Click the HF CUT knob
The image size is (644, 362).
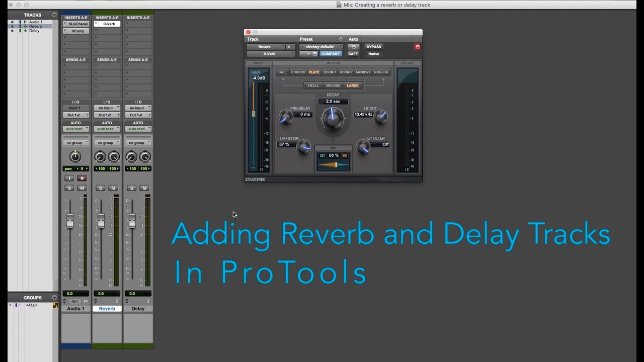click(381, 118)
